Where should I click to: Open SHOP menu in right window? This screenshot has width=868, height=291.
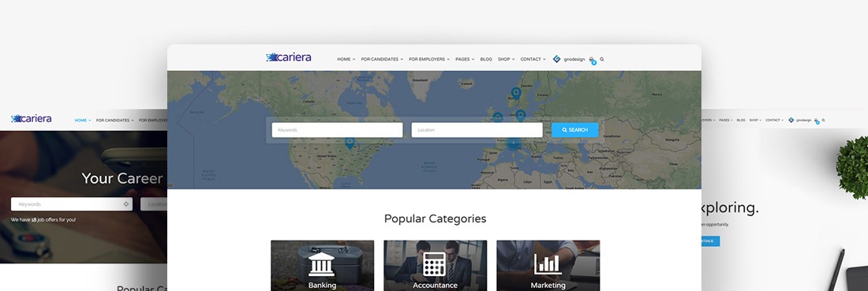(x=755, y=120)
